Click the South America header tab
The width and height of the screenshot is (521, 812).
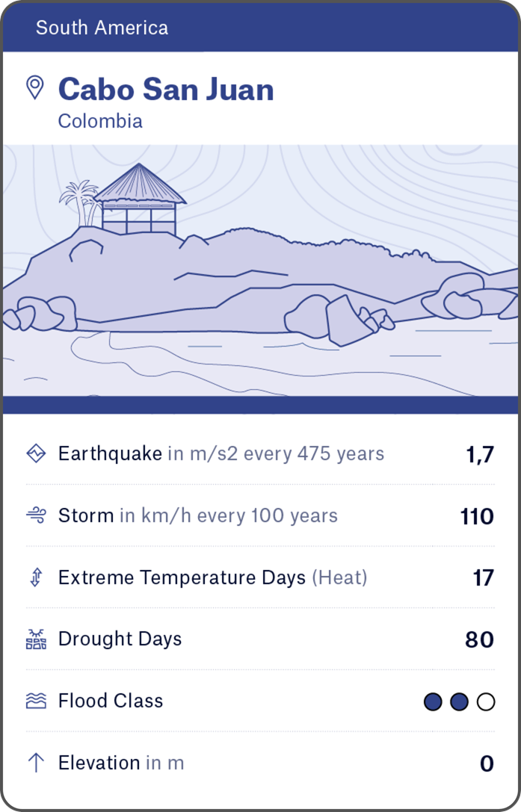(102, 28)
